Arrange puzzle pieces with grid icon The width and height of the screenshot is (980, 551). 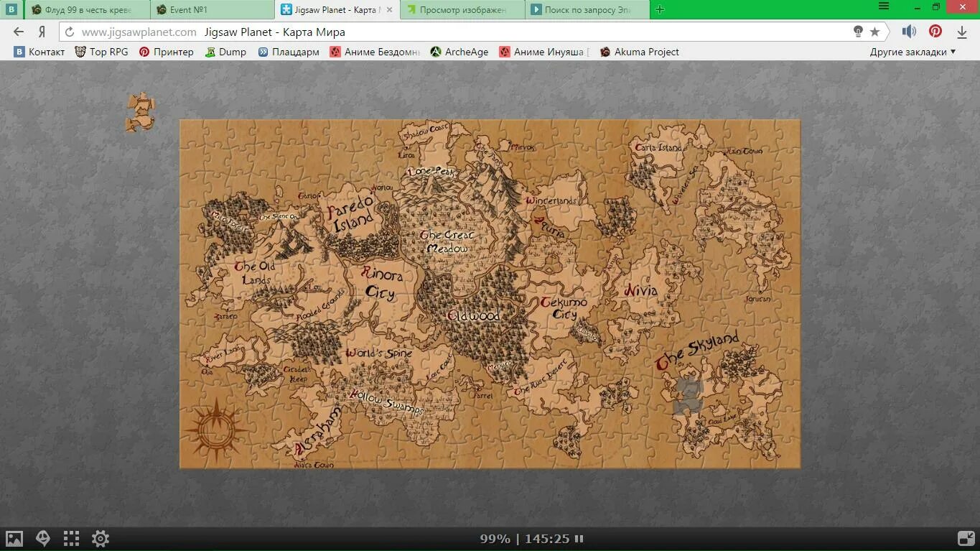71,538
